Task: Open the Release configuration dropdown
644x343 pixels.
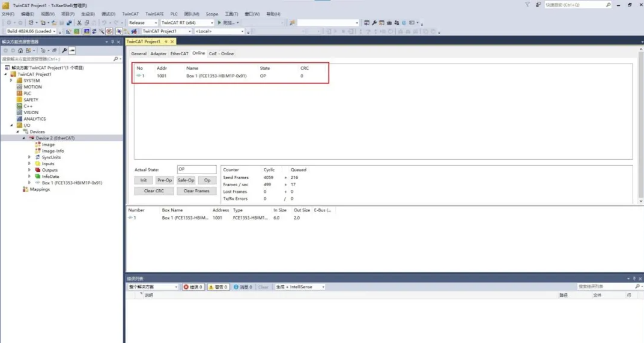Action: point(143,23)
